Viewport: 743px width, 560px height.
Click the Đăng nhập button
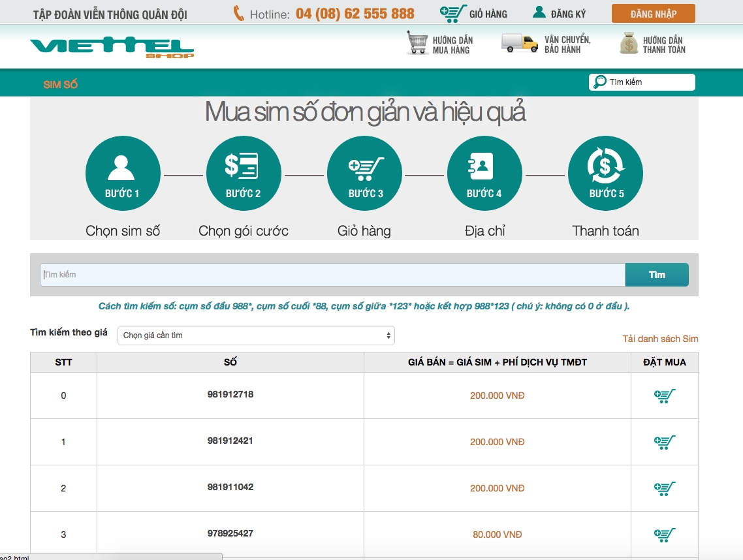pyautogui.click(x=654, y=14)
